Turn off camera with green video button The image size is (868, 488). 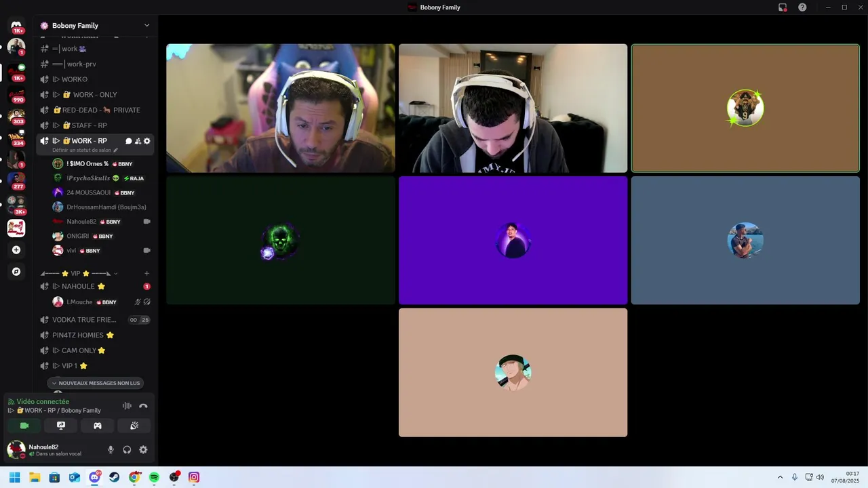pos(24,426)
